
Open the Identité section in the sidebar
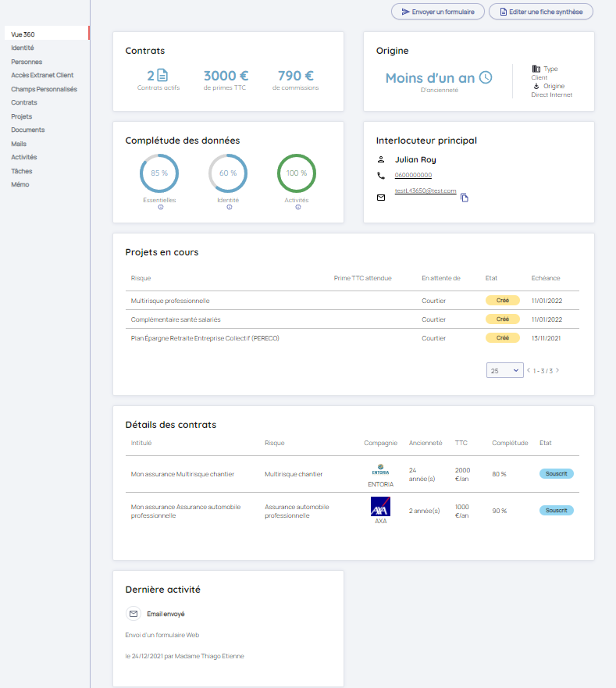[x=23, y=48]
